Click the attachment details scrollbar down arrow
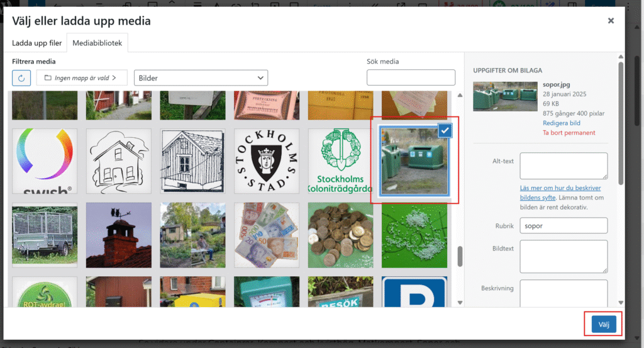 (621, 303)
